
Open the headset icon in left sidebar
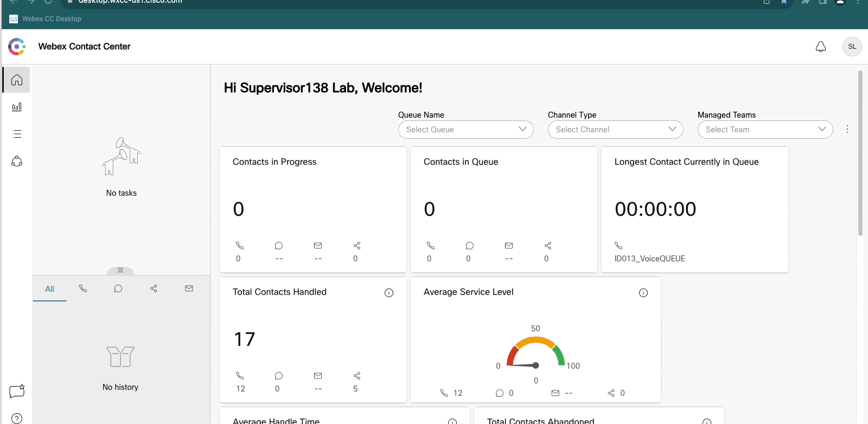click(17, 161)
